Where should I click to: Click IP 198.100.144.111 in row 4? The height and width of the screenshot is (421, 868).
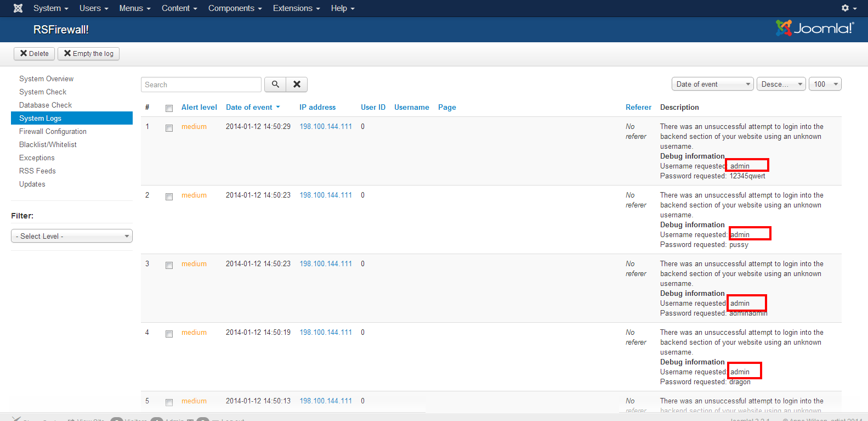pyautogui.click(x=326, y=332)
